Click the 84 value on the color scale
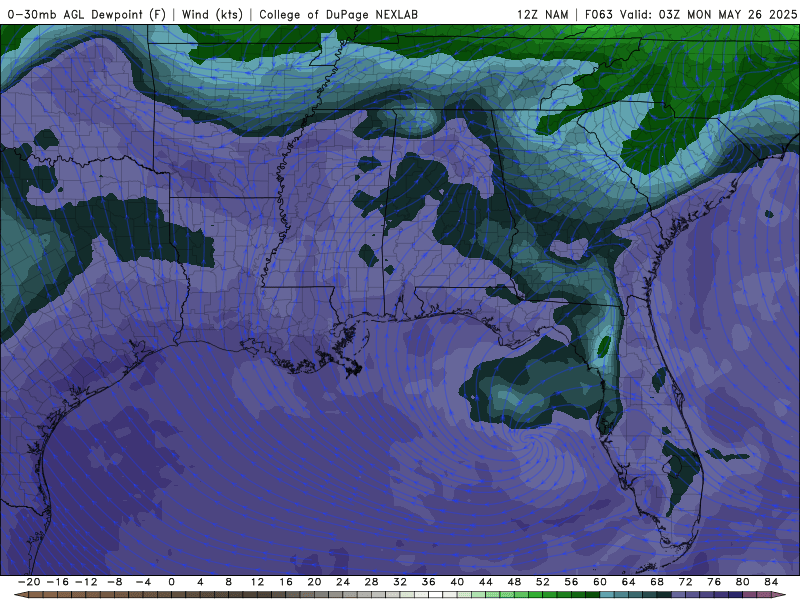The image size is (800, 600). click(771, 582)
